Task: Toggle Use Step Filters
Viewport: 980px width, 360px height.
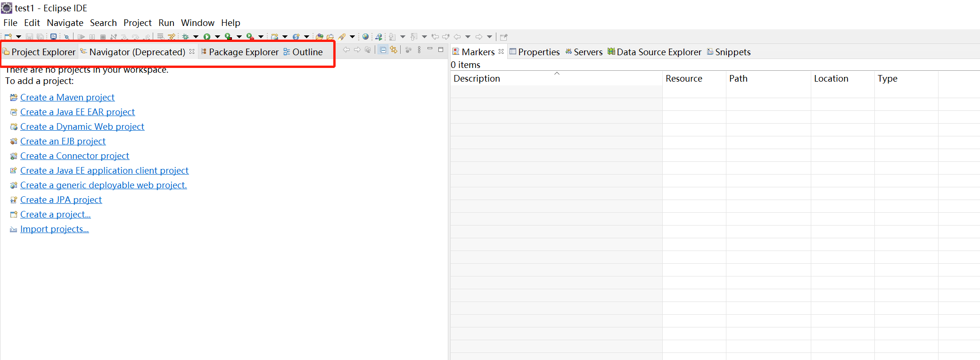Action: 172,36
